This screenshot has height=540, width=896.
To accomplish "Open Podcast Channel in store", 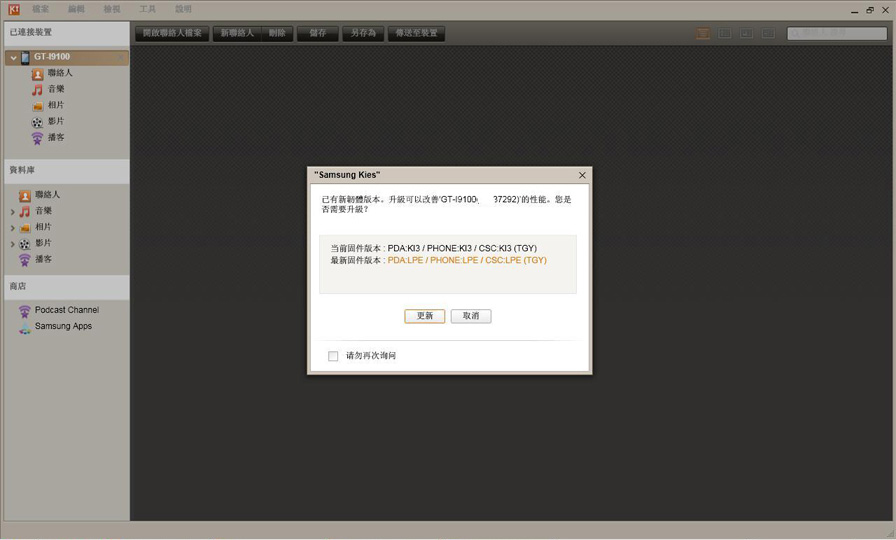I will click(x=59, y=310).
